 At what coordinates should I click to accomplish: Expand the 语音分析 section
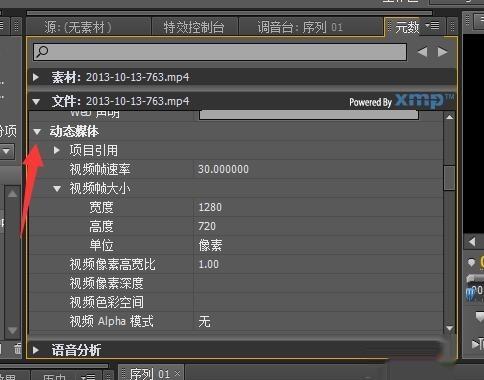pyautogui.click(x=36, y=350)
